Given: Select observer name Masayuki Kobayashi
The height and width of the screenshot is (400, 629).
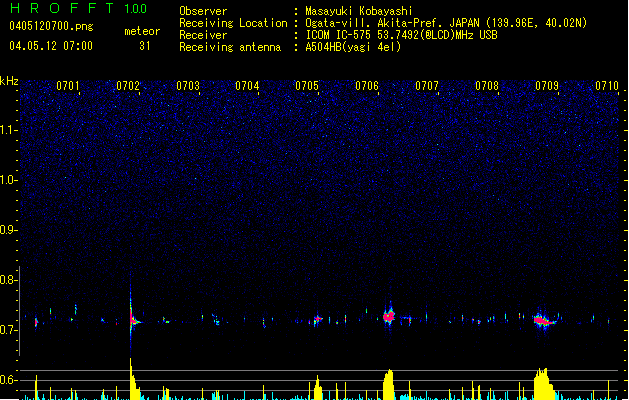Looking at the screenshot, I should pyautogui.click(x=359, y=11).
